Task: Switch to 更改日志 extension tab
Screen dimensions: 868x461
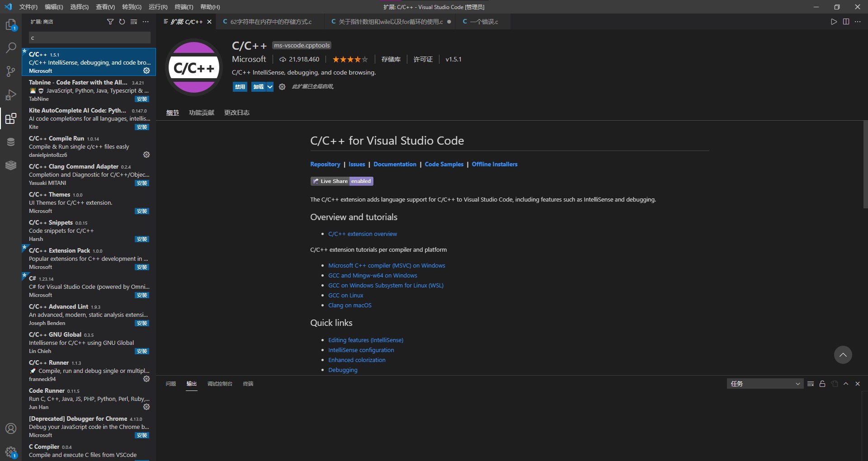Action: [237, 113]
